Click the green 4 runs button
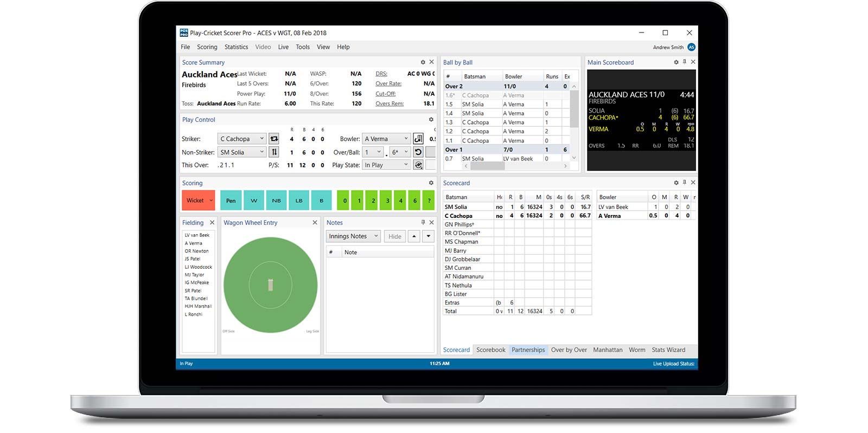The height and width of the screenshot is (433, 868). [401, 201]
